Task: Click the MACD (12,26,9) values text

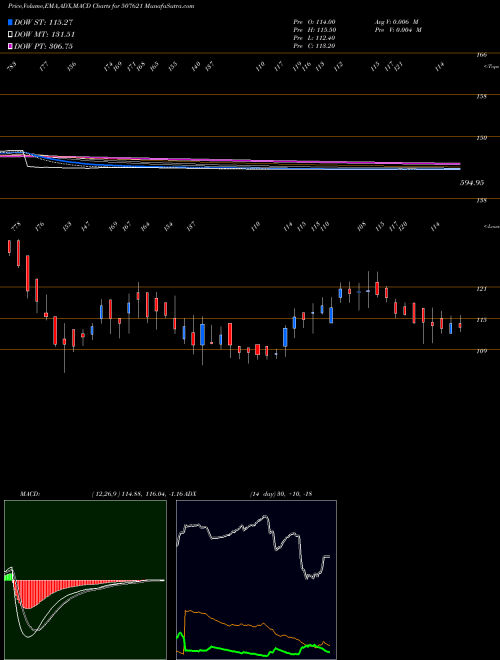Action: [x=137, y=494]
